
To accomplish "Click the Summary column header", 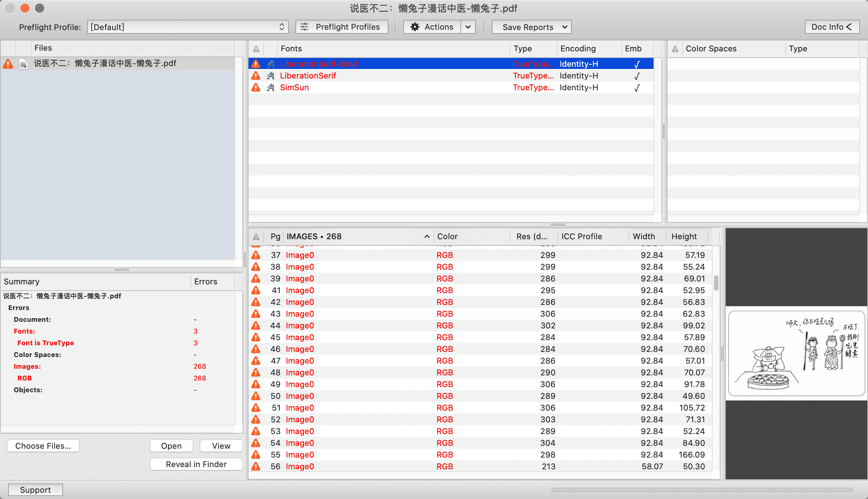I will 95,281.
